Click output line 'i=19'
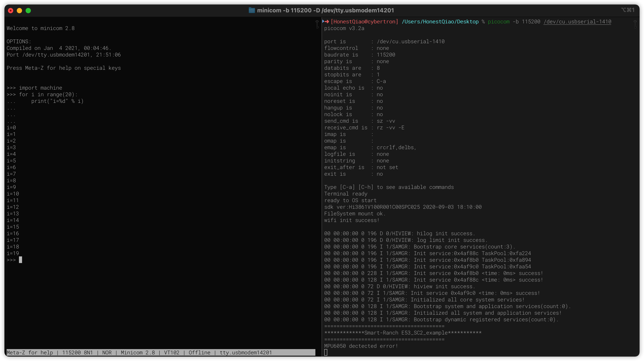Screen dimensions: 644x361 (13, 253)
